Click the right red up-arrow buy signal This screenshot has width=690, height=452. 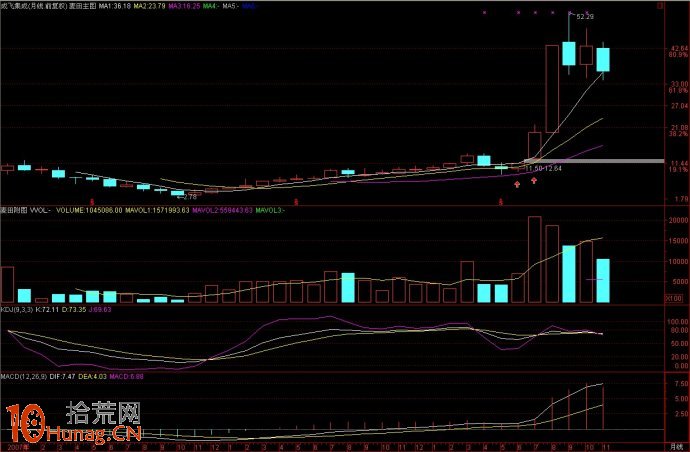click(534, 181)
